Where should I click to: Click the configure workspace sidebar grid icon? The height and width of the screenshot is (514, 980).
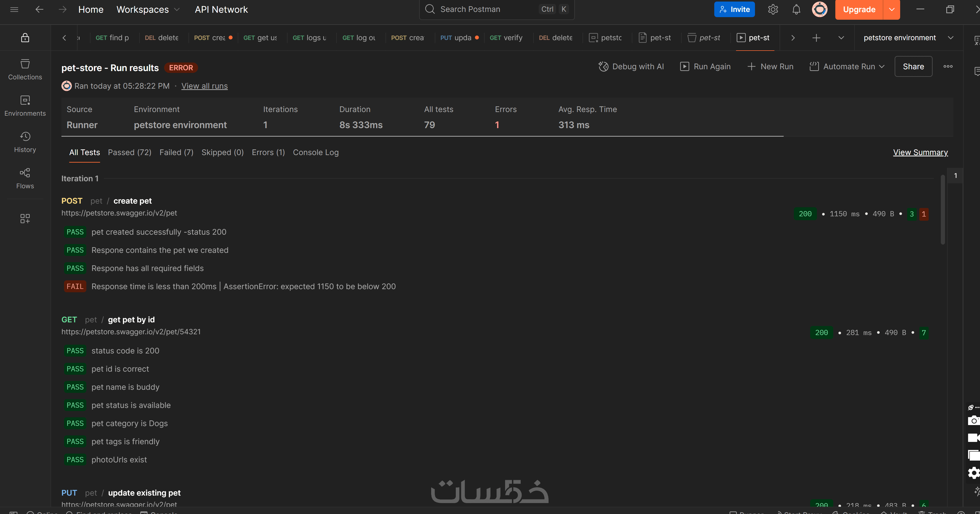tap(25, 218)
